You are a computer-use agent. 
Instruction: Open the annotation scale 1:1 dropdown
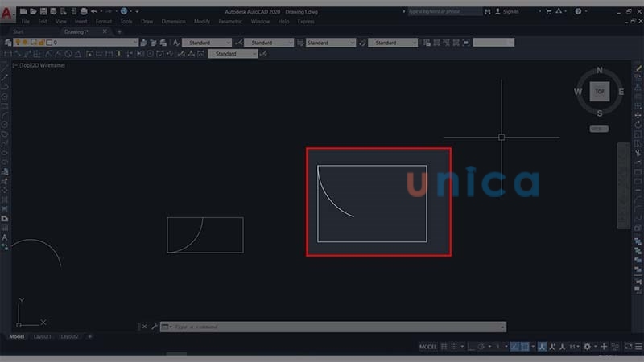574,347
